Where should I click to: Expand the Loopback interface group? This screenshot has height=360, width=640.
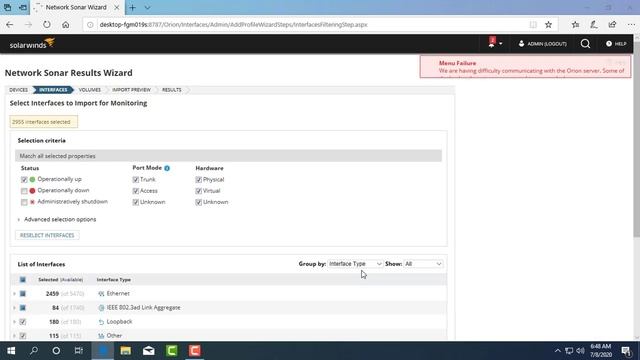[x=14, y=322]
